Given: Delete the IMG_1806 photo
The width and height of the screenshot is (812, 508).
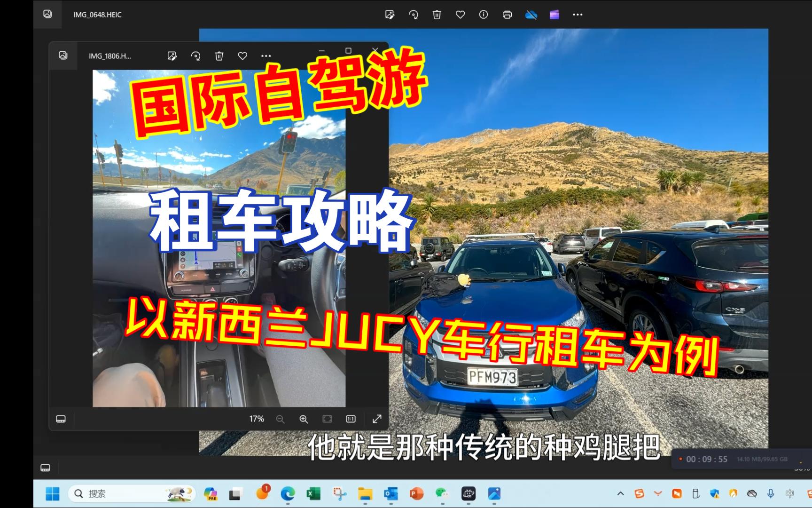Looking at the screenshot, I should pos(219,56).
